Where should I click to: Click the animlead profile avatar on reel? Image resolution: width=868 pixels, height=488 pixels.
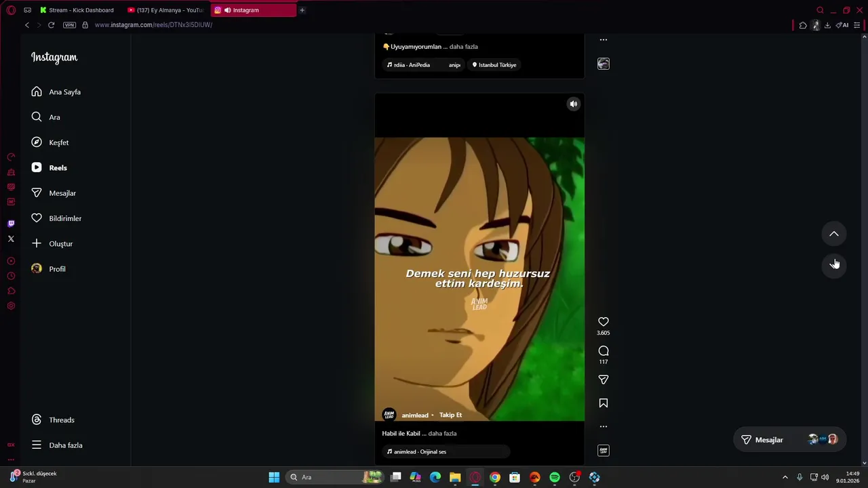389,415
